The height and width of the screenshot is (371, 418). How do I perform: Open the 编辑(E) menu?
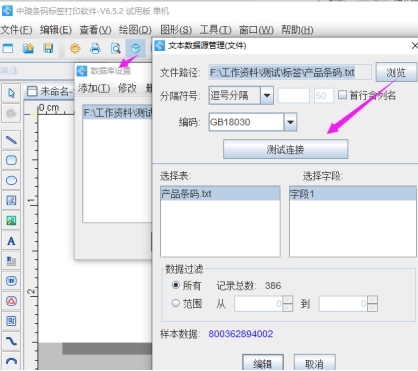point(56,30)
